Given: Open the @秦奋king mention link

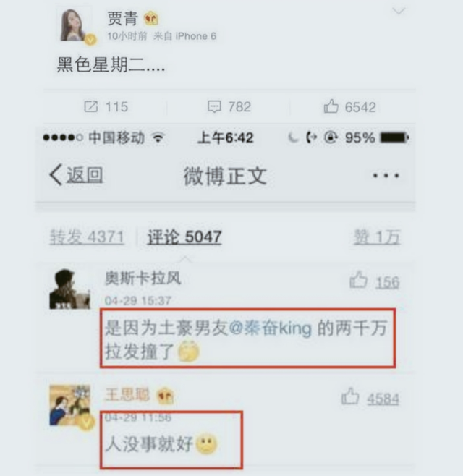Looking at the screenshot, I should (271, 328).
